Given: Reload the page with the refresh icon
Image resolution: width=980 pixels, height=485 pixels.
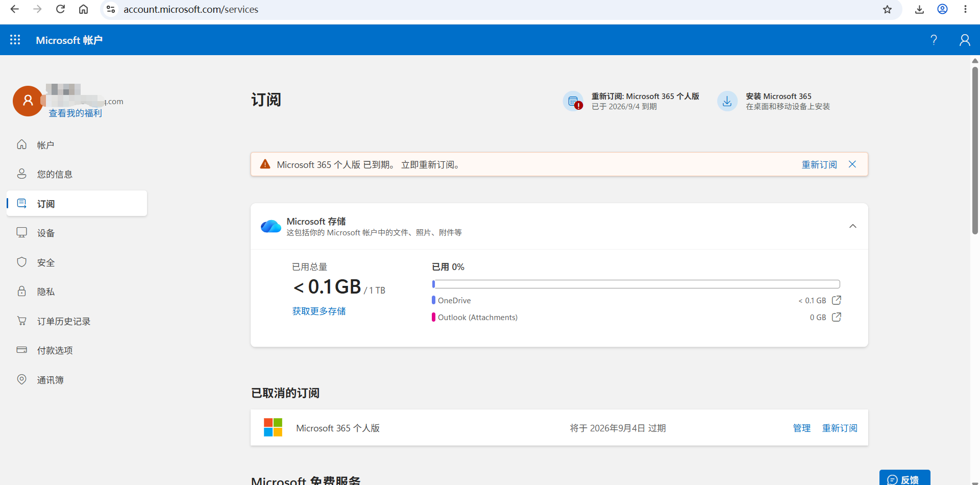Looking at the screenshot, I should click(x=60, y=9).
